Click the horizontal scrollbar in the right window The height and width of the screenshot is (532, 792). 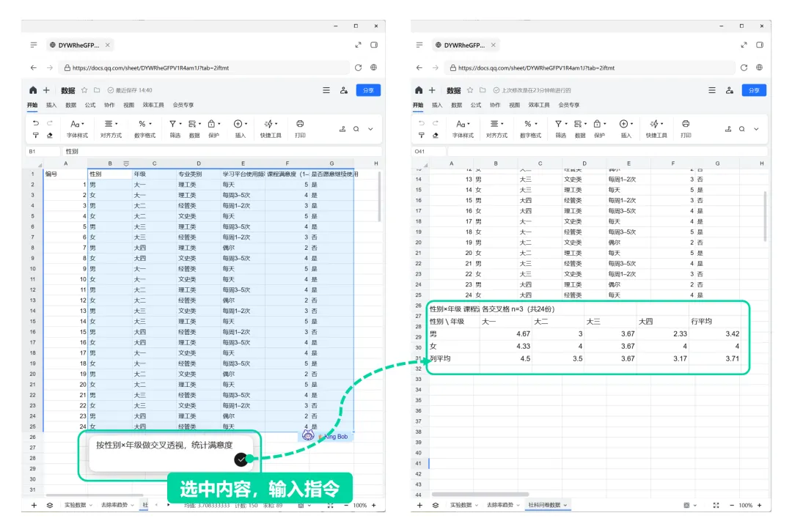[x=480, y=494]
